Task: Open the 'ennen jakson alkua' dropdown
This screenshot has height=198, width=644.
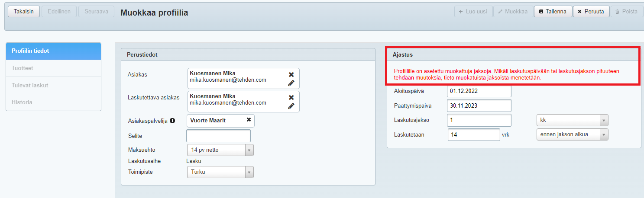Action: pyautogui.click(x=572, y=134)
